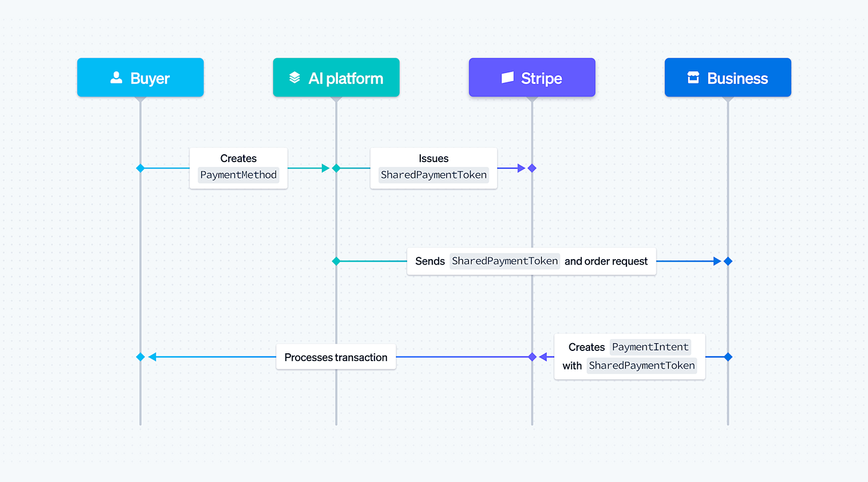Click the flag icon on the Stripe node
The width and height of the screenshot is (868, 482).
pos(507,77)
